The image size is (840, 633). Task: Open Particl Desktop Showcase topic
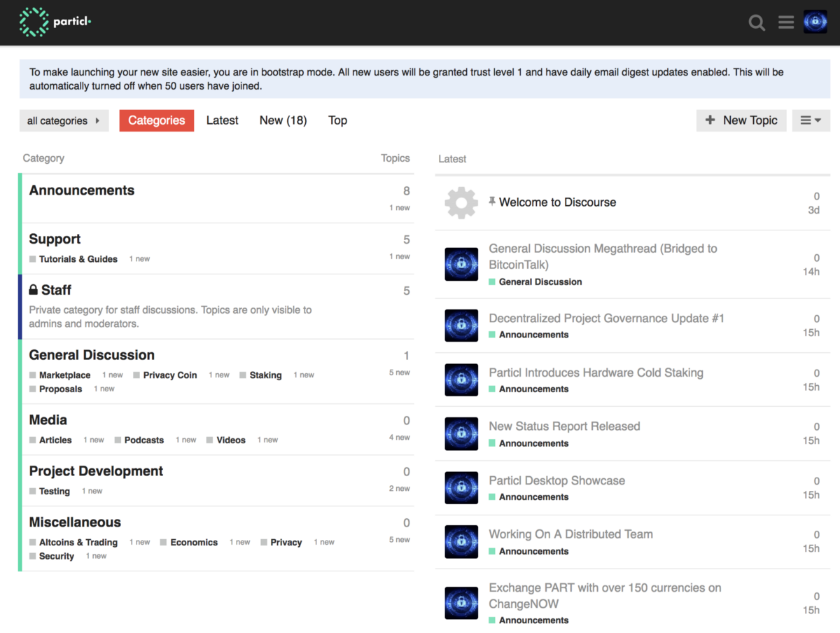click(557, 481)
